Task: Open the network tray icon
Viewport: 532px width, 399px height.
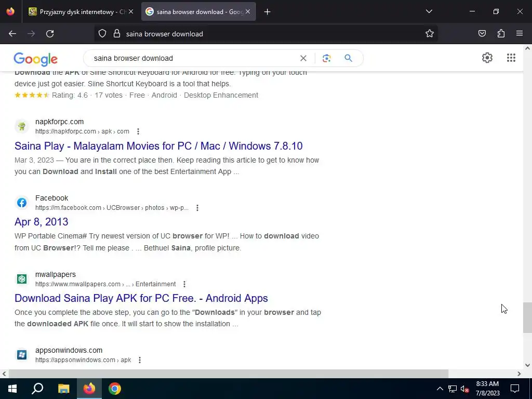Action: point(453,389)
